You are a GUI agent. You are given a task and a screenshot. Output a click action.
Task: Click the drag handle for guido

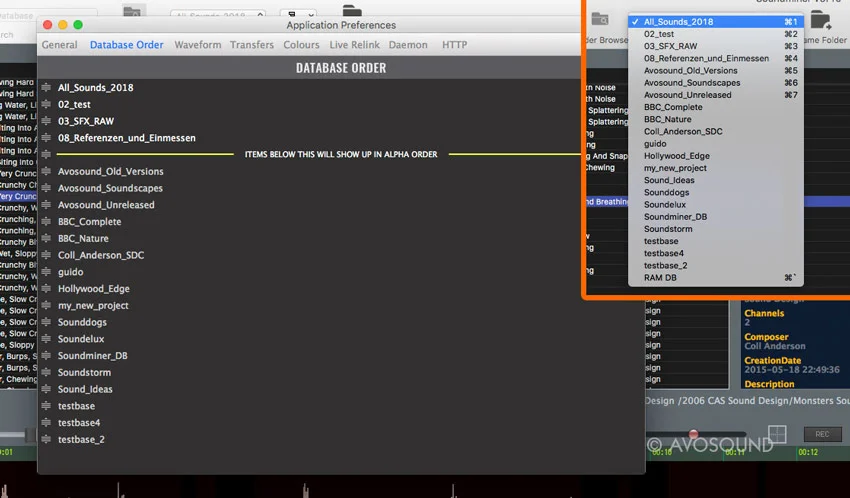point(46,272)
